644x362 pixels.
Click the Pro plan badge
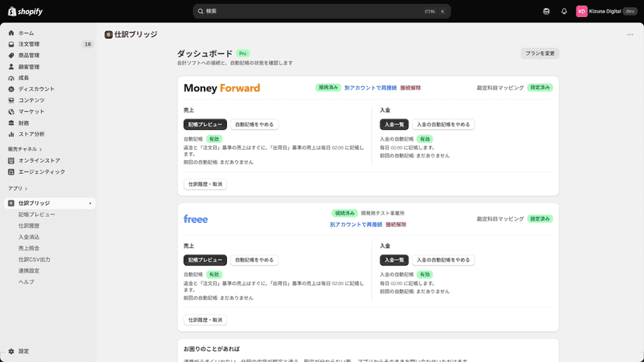[243, 54]
